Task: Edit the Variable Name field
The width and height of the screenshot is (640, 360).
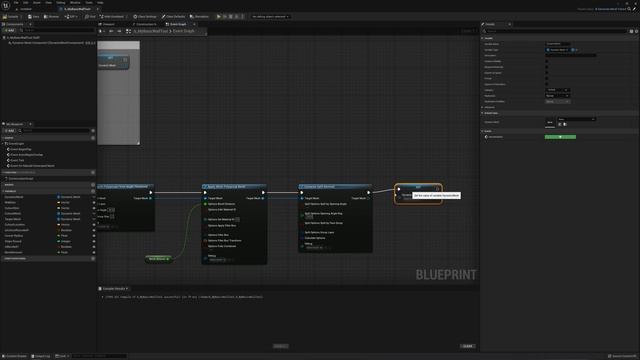Action: (x=558, y=44)
